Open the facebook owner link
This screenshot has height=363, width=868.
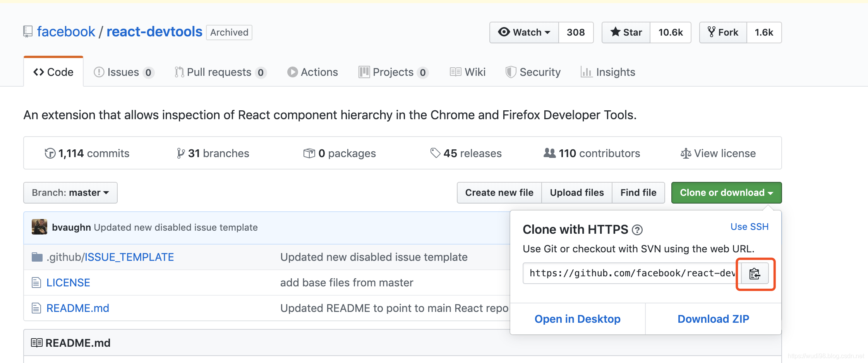point(66,32)
